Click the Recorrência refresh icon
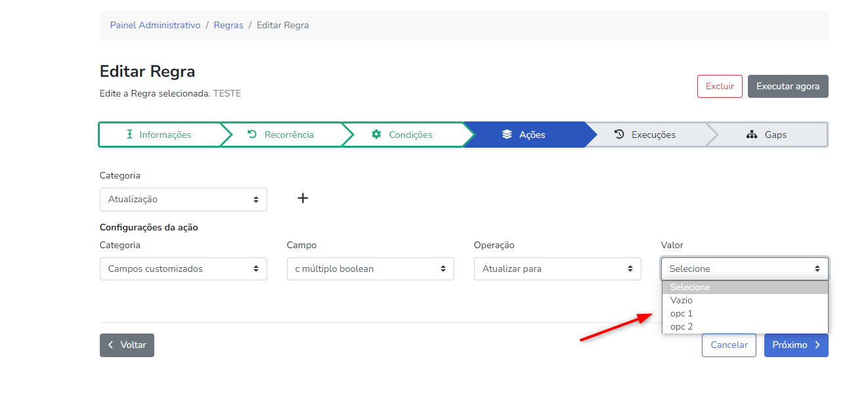 click(252, 135)
